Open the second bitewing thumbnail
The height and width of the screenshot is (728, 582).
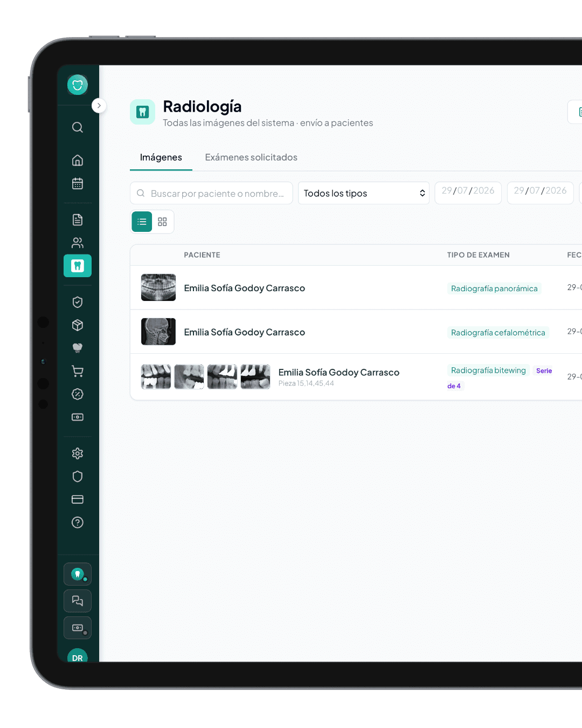tap(189, 376)
